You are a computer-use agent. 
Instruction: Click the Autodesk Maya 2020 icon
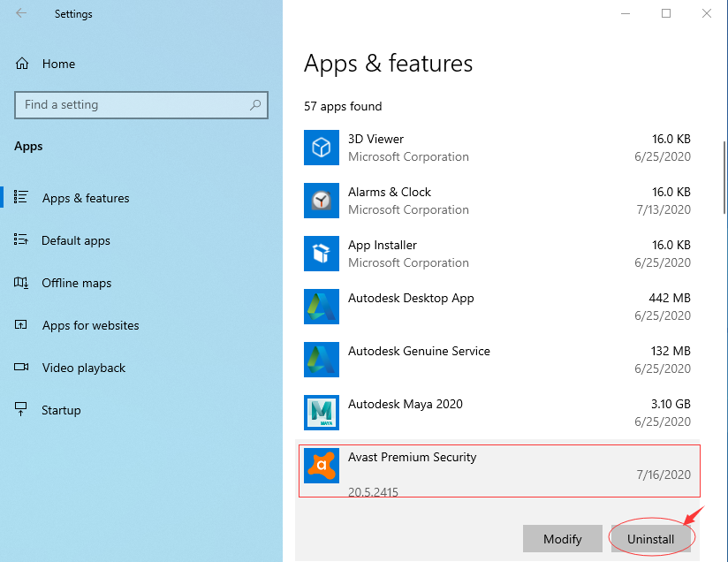[322, 413]
